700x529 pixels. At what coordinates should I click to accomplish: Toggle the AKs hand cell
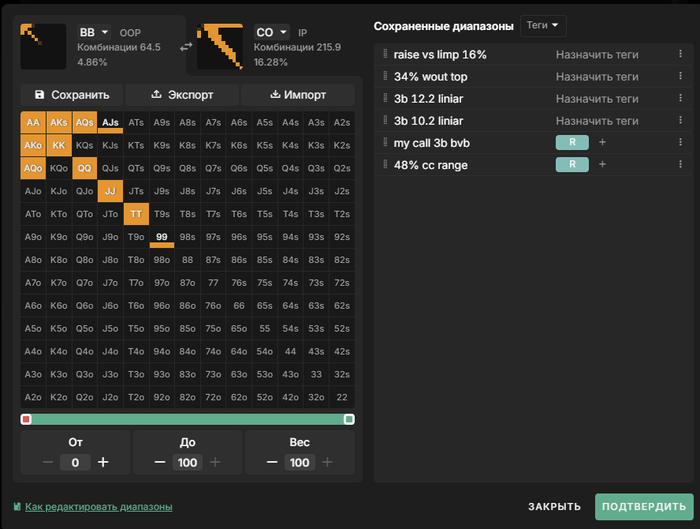(x=58, y=122)
